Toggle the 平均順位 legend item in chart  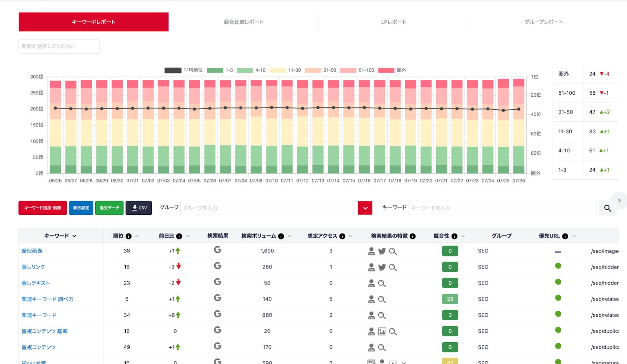[x=184, y=70]
